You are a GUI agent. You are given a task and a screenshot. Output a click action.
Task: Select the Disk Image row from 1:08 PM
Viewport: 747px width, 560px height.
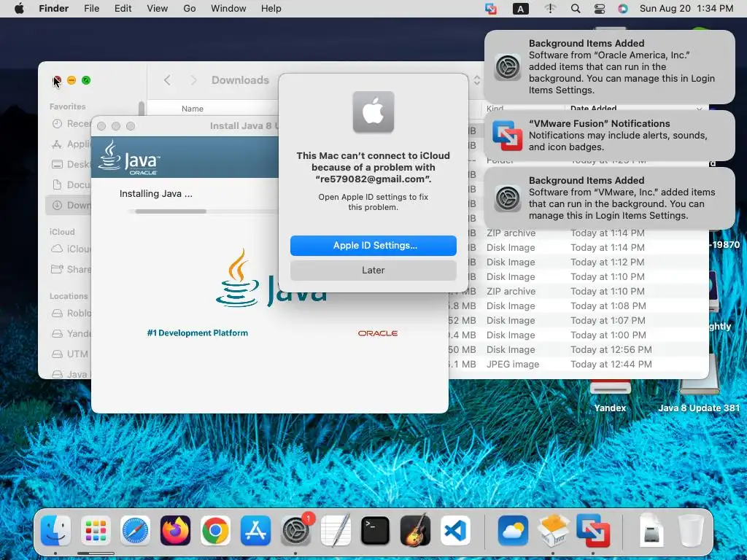(578, 306)
